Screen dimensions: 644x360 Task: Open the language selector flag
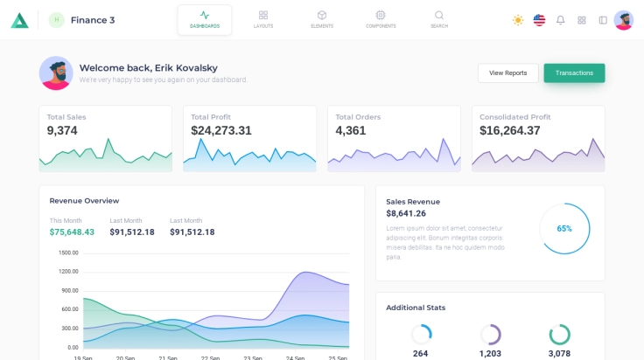point(539,20)
